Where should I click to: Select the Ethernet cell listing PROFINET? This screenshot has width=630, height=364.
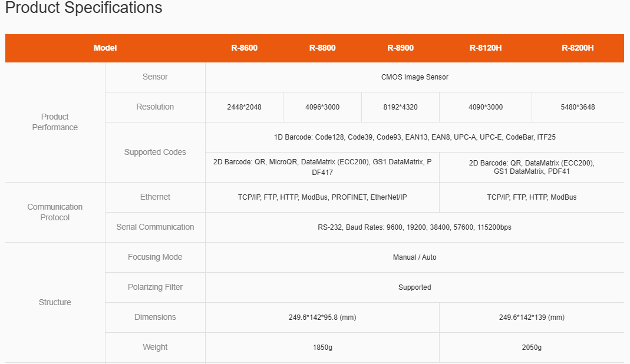(322, 197)
